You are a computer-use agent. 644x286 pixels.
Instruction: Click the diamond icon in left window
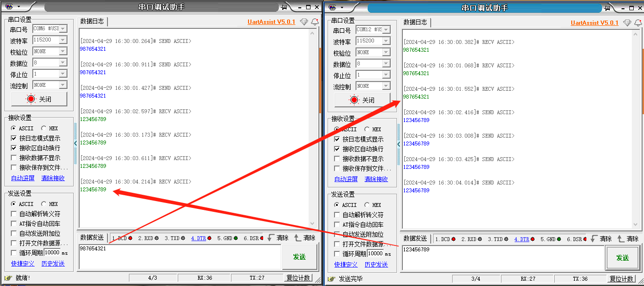point(304,22)
